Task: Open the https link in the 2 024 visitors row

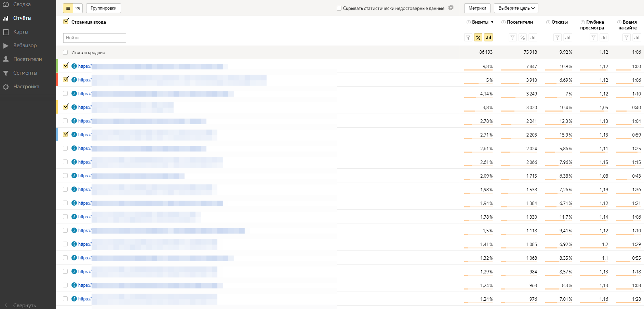Action: 85,148
